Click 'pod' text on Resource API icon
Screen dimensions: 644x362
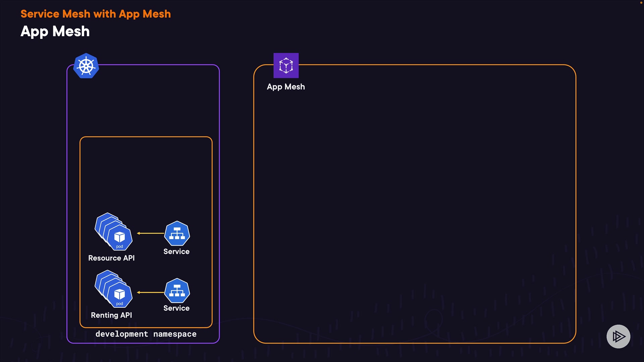[119, 247]
